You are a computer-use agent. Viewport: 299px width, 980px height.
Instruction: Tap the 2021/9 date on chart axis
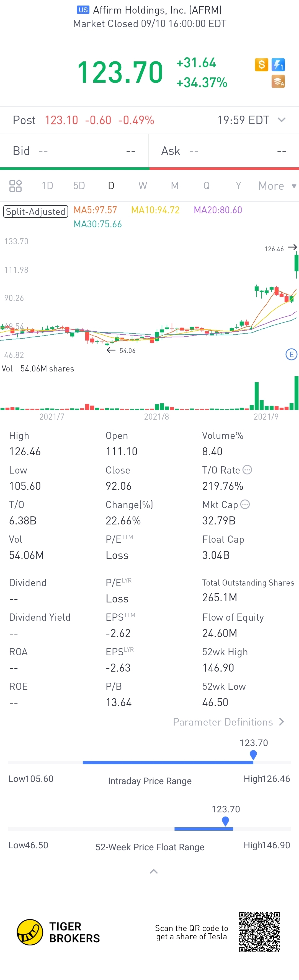click(266, 417)
